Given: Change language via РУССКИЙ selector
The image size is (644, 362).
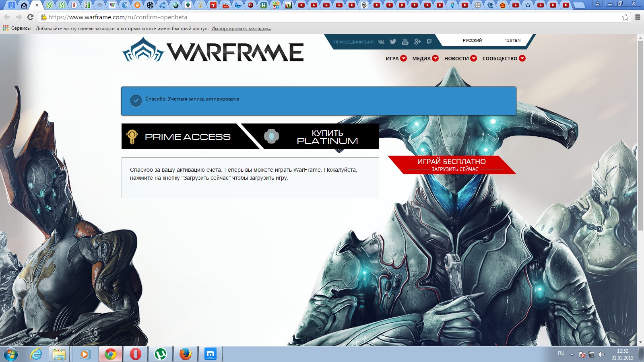Looking at the screenshot, I should (x=472, y=40).
